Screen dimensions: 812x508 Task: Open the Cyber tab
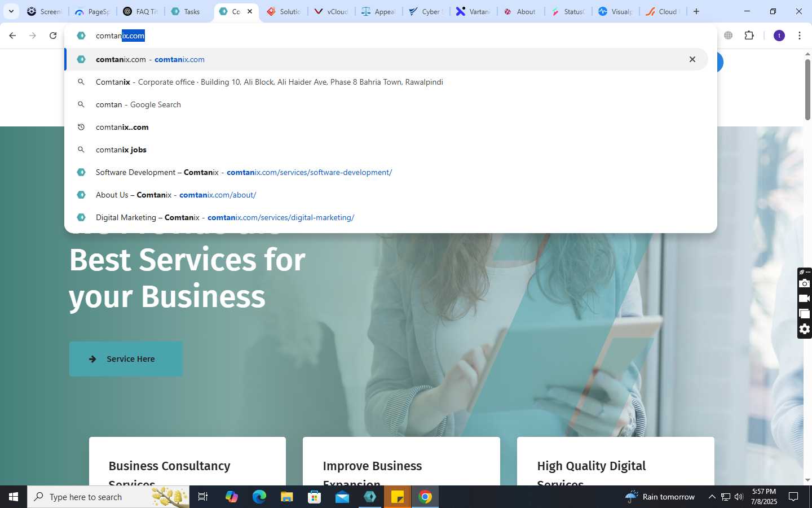(427, 11)
